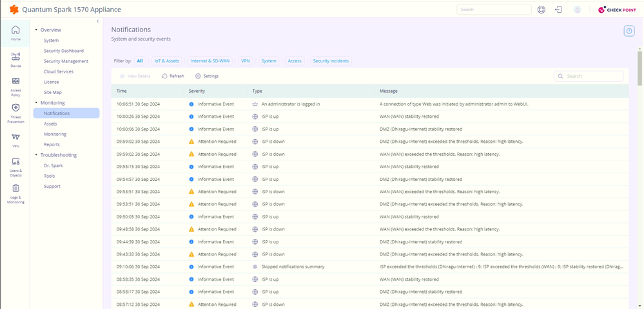This screenshot has width=644, height=309.
Task: Click the logout icon in header
Action: [x=558, y=10]
